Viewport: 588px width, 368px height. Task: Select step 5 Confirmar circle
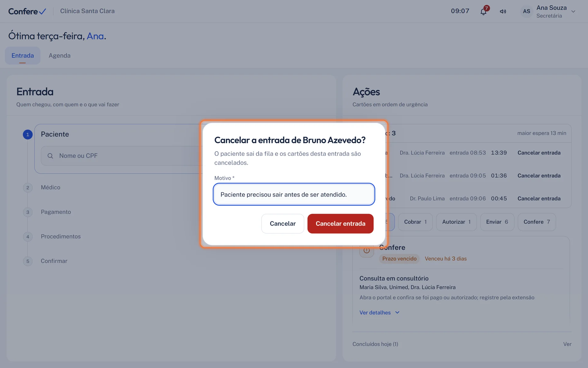[28, 261]
